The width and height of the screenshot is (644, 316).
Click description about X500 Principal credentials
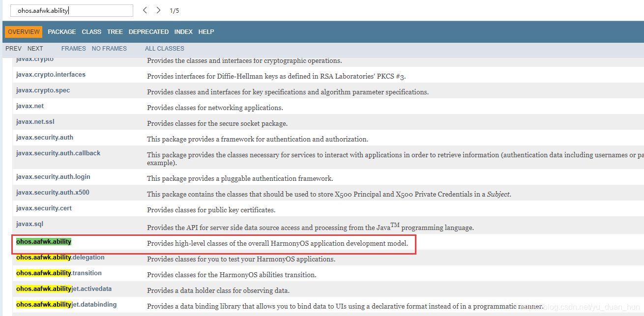(x=329, y=195)
